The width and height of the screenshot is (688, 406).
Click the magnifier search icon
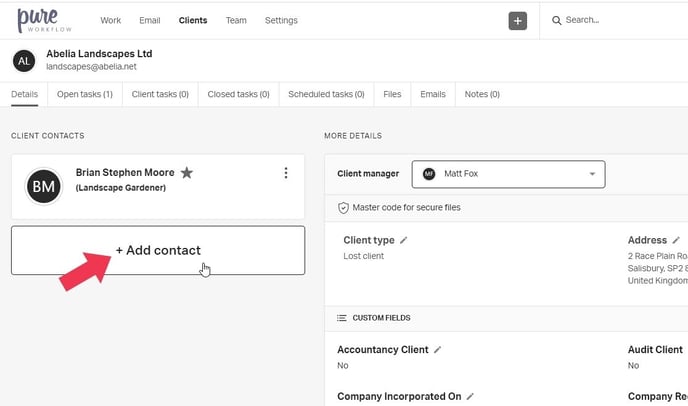[x=556, y=20]
